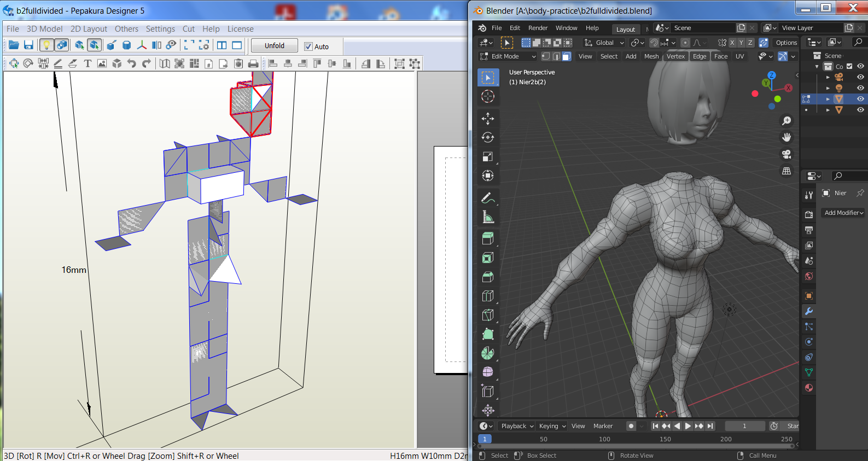
Task: Click the Play button in Blender timeline
Action: [x=688, y=426]
